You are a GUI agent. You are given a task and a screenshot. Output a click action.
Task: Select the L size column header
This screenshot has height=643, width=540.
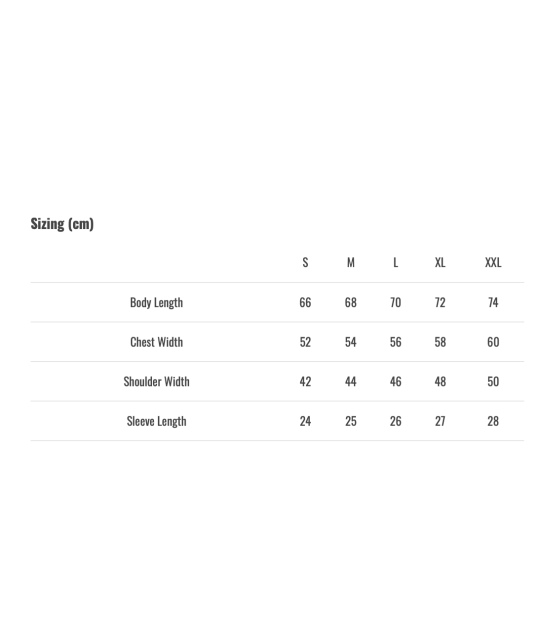pos(395,262)
